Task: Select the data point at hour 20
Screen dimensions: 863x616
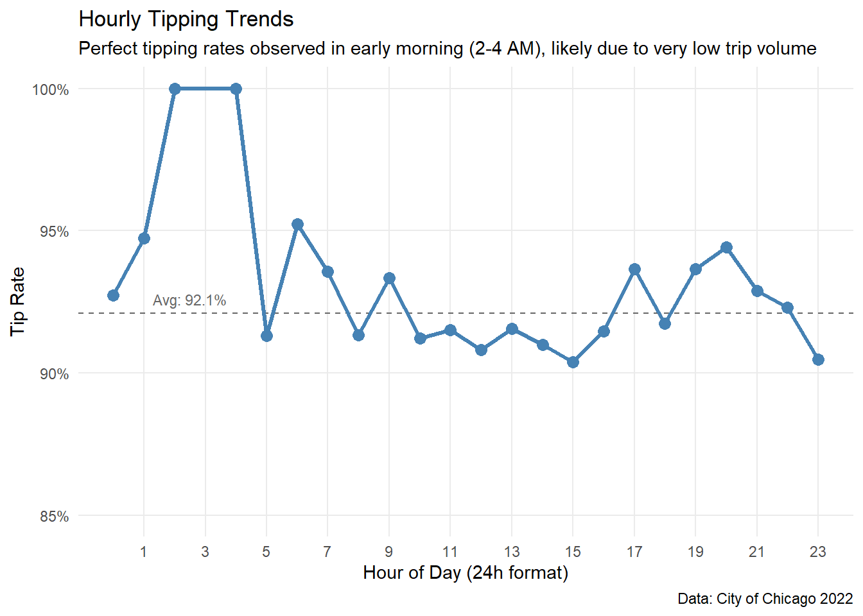Action: click(x=726, y=248)
